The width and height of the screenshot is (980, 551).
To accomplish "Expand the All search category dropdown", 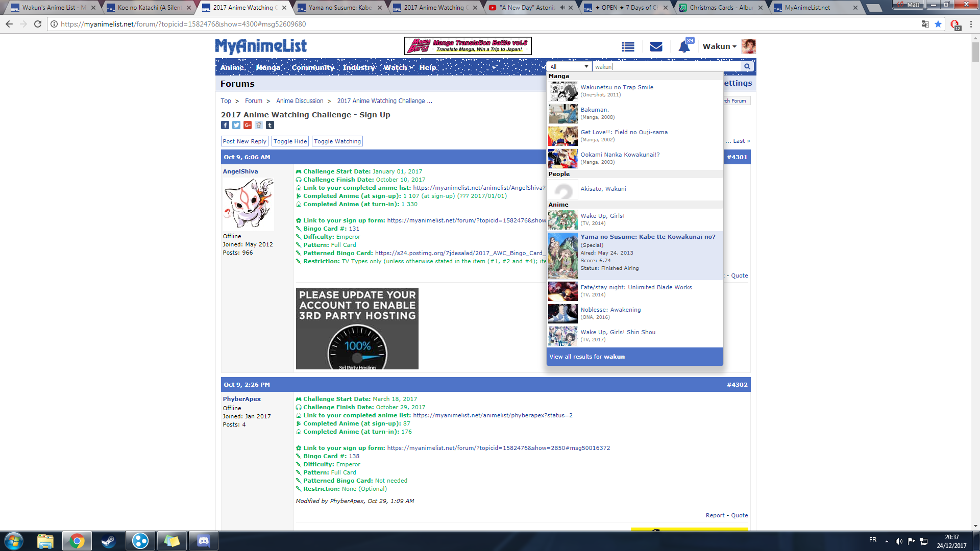I will point(569,67).
